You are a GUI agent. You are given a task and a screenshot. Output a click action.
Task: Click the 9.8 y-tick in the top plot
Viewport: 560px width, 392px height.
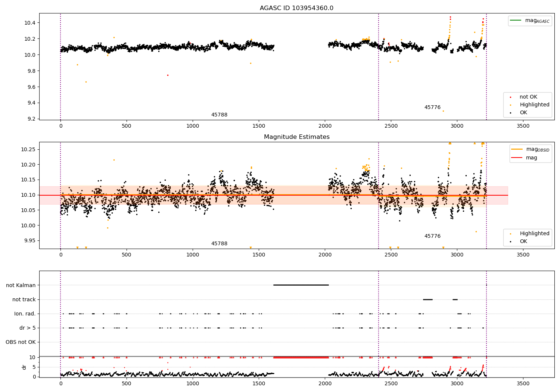coord(31,71)
